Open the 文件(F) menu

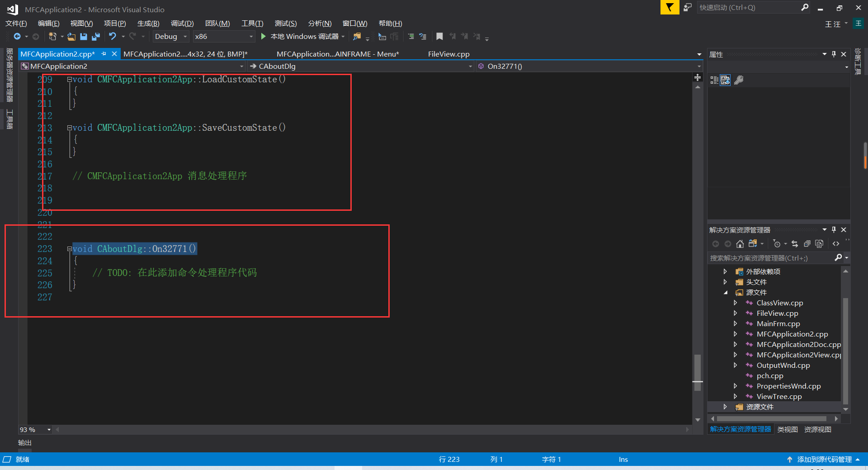pyautogui.click(x=16, y=24)
